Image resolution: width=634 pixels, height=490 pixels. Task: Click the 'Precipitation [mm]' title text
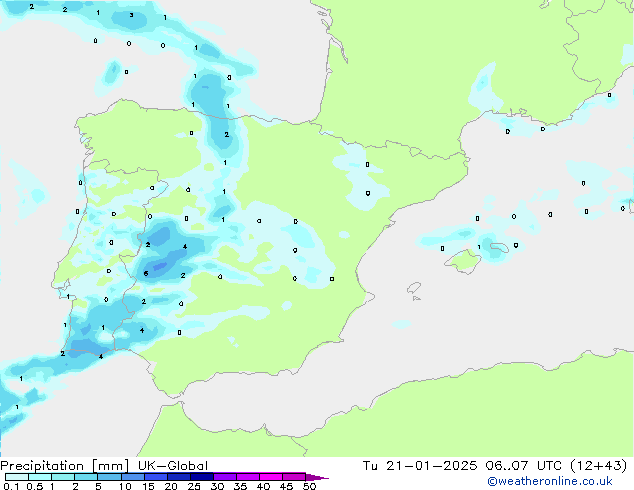click(x=65, y=466)
